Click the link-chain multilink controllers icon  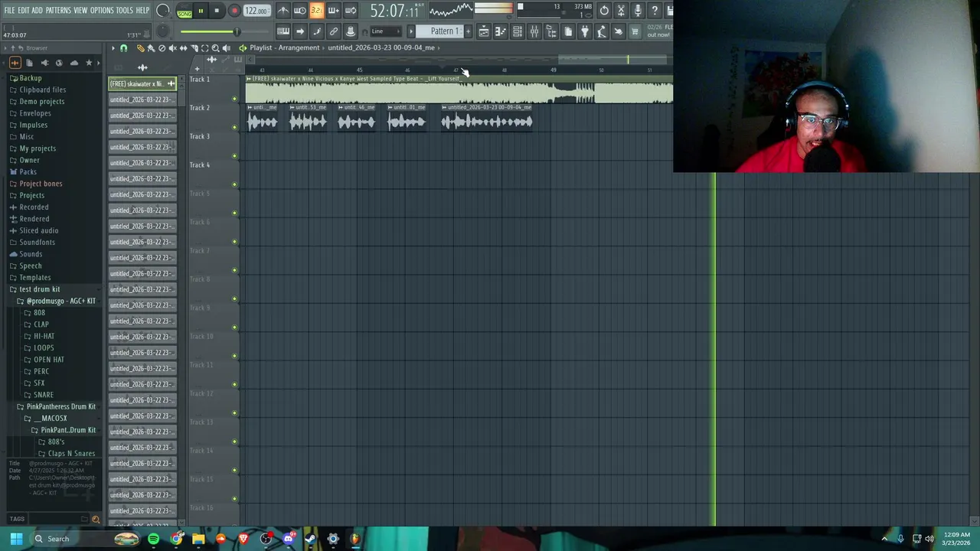click(334, 31)
